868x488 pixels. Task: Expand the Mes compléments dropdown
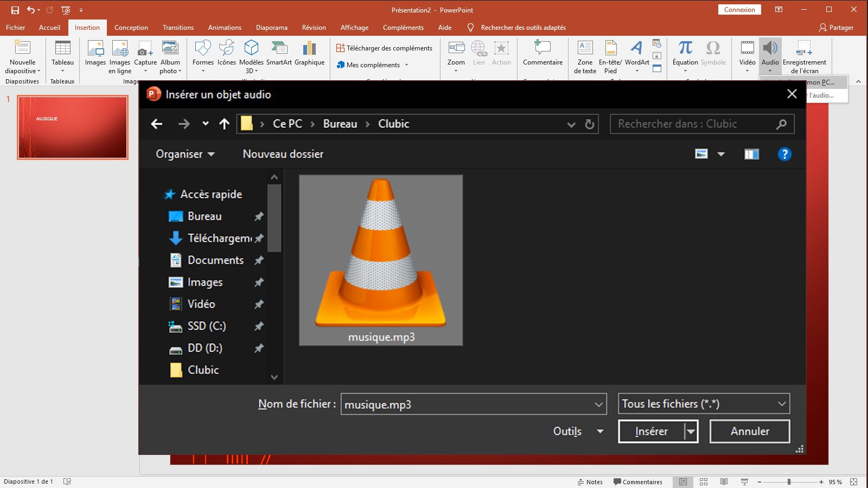point(406,65)
